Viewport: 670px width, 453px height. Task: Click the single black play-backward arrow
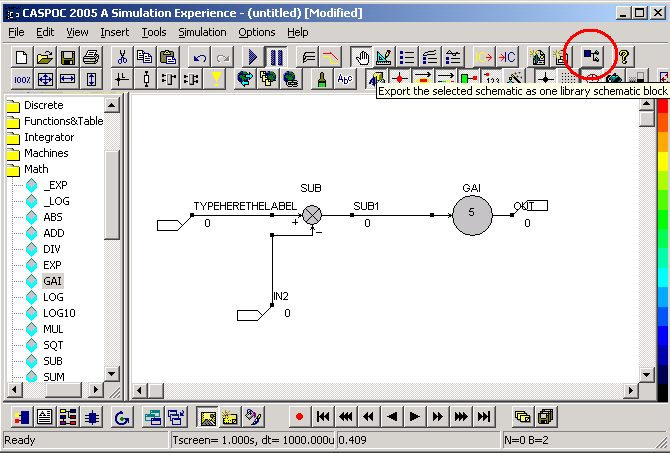tap(391, 416)
